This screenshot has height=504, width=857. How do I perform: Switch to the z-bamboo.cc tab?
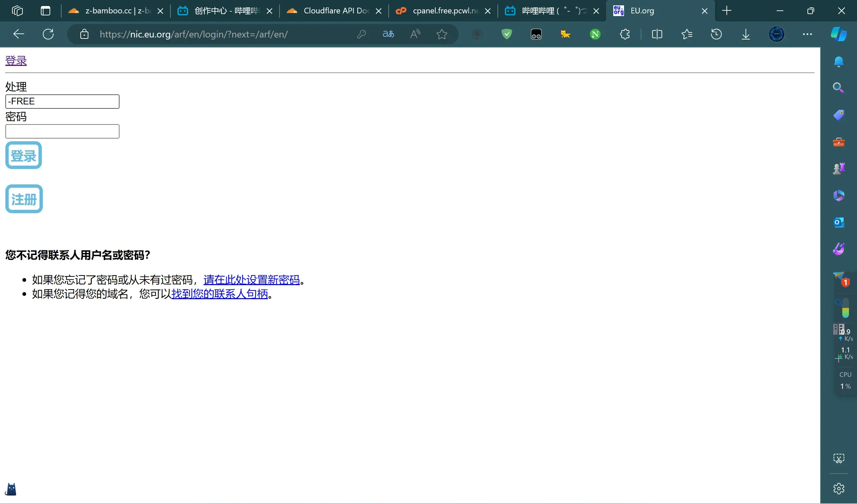coord(115,11)
